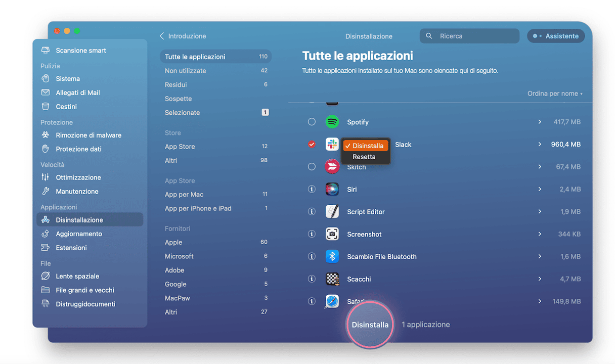615x364 pixels.
Task: Open Scansione smart monitor icon
Action: pyautogui.click(x=46, y=51)
